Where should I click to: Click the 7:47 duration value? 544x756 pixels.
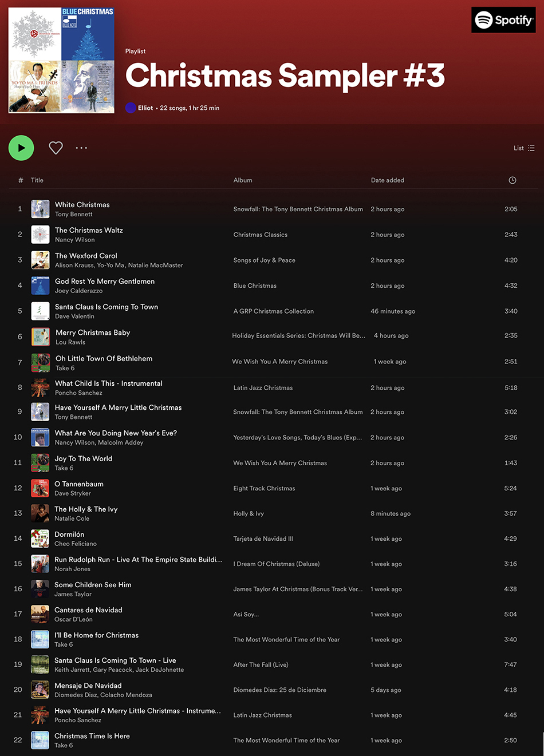coord(511,664)
